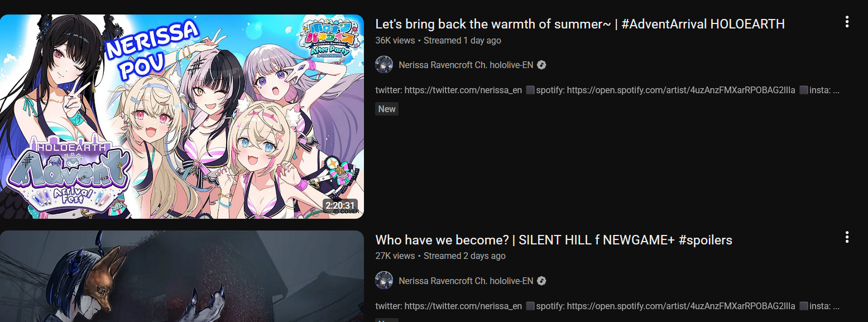Click the New badge under first video
The height and width of the screenshot is (322, 868).
click(x=387, y=109)
